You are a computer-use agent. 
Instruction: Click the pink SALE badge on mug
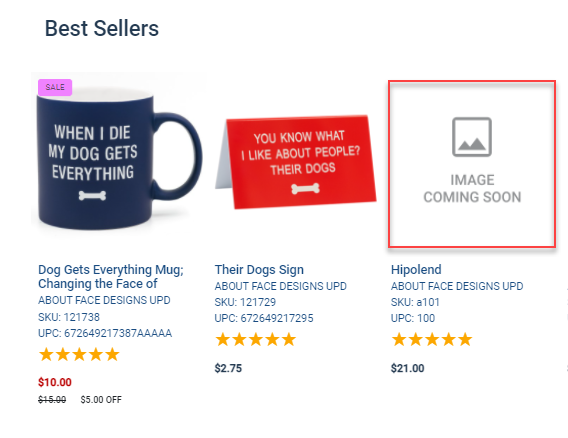coord(55,87)
